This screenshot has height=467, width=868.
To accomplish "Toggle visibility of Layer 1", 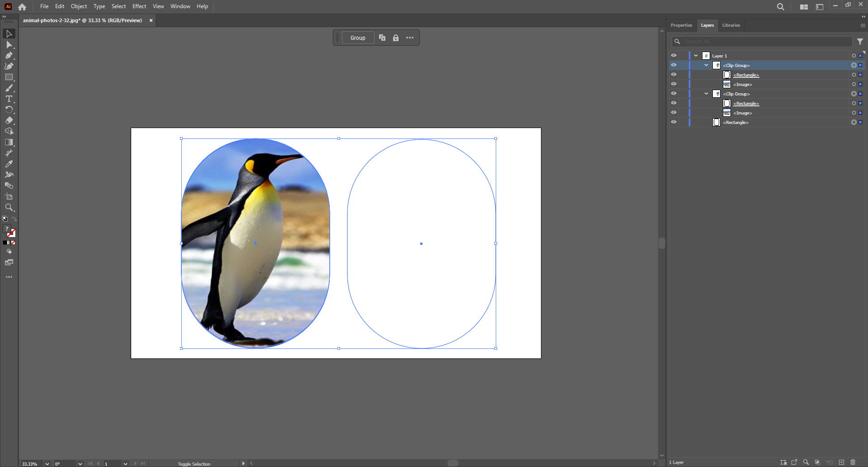I will coord(674,55).
